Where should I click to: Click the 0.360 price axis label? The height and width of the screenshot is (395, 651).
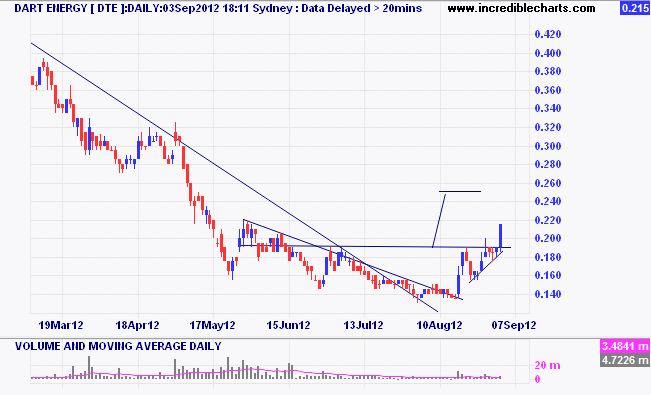coord(548,90)
